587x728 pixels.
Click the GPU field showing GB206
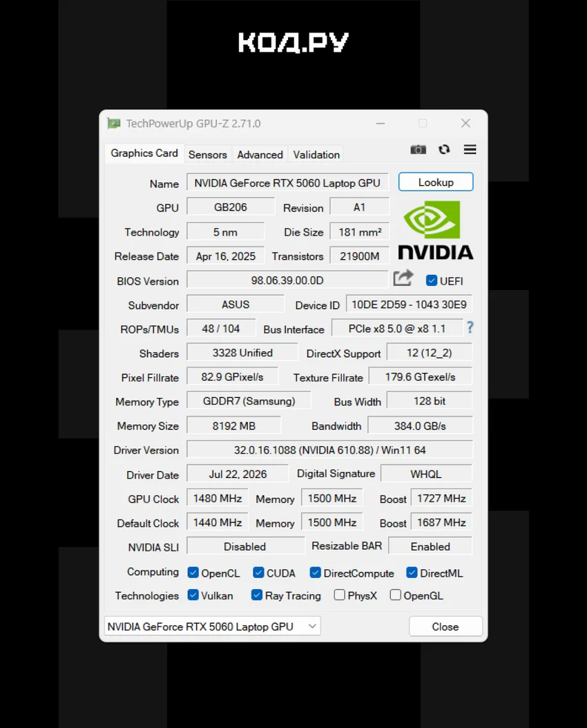[231, 207]
